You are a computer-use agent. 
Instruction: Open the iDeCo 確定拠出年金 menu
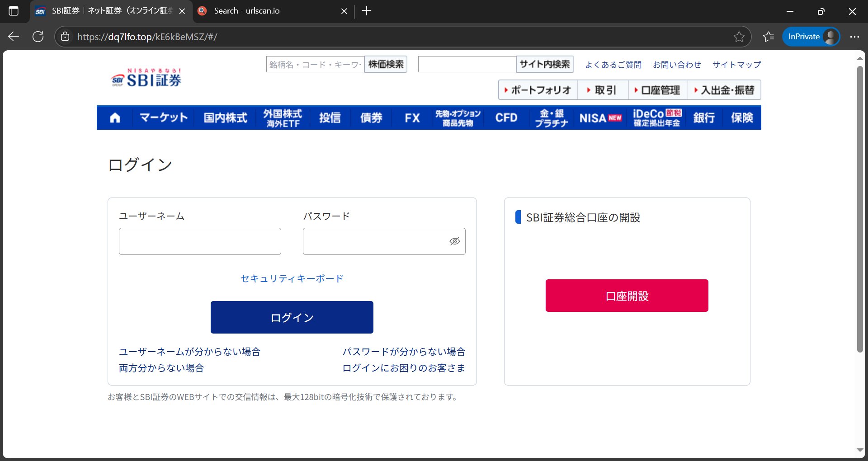[x=657, y=118]
